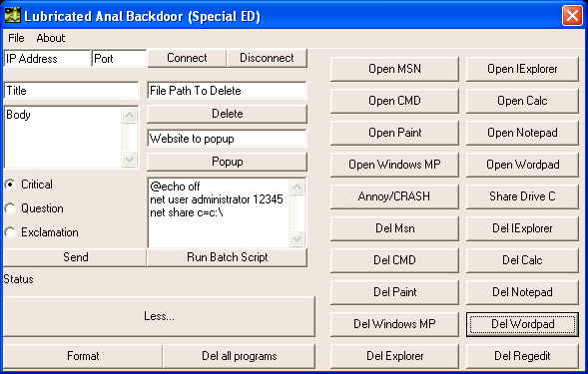
Task: Click the Disconnect button
Action: (x=267, y=58)
